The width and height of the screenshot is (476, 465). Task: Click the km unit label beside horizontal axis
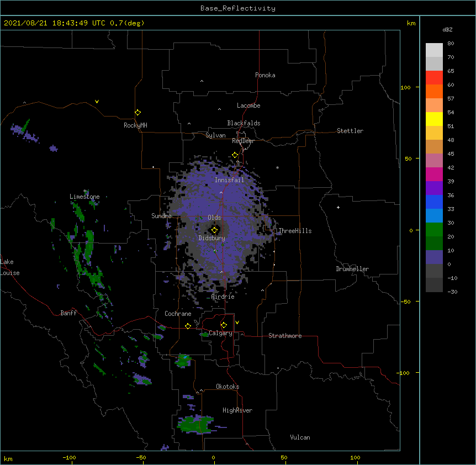[x=8, y=459]
